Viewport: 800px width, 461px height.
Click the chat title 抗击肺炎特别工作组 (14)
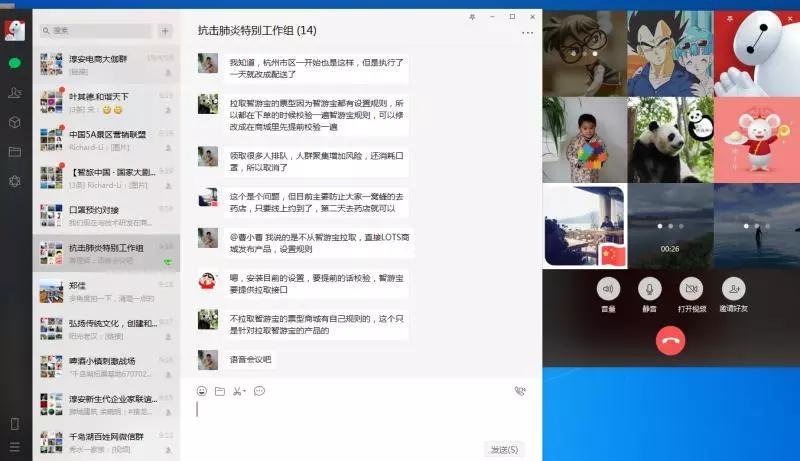257,31
